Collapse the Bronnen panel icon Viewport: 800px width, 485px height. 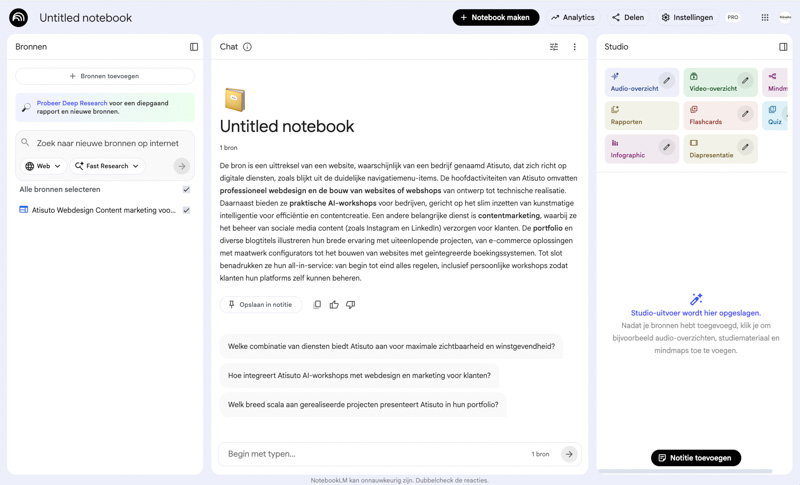coord(194,47)
